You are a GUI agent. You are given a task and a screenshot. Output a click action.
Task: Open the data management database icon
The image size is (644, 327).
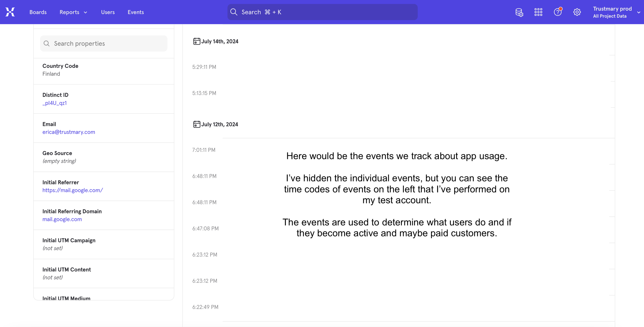coord(519,12)
